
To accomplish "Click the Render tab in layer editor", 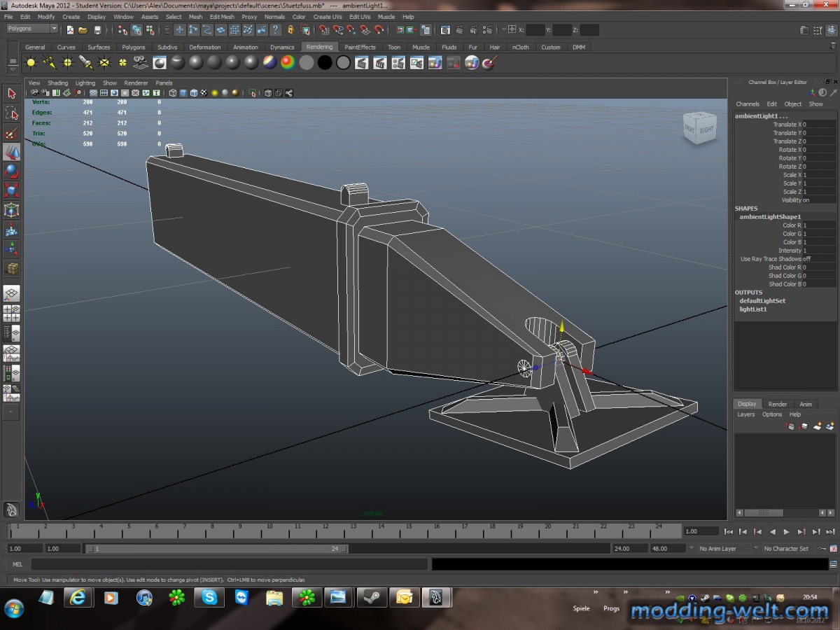I will pos(778,404).
